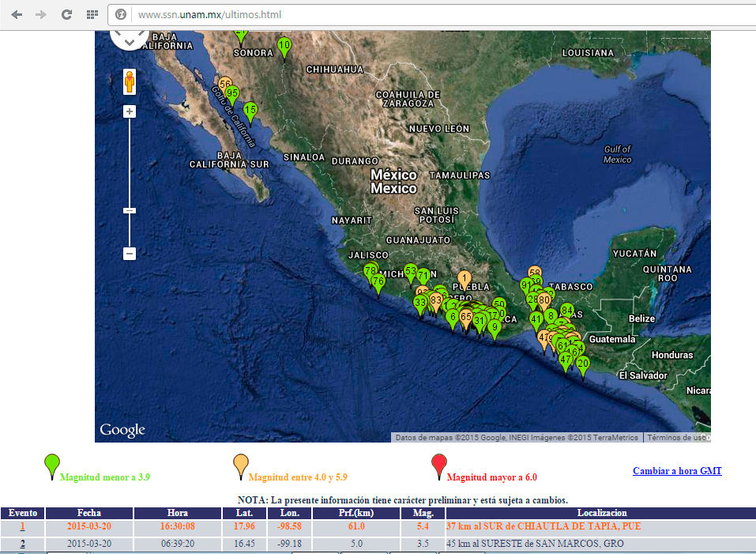Click the Lon. column header

pos(290,513)
